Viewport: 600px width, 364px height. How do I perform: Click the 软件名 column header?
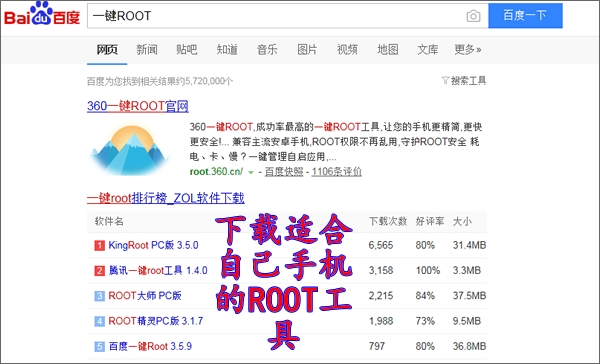[109, 221]
